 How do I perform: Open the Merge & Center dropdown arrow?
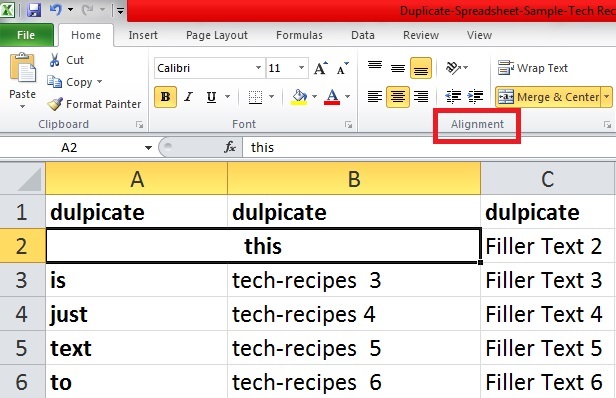[x=607, y=97]
